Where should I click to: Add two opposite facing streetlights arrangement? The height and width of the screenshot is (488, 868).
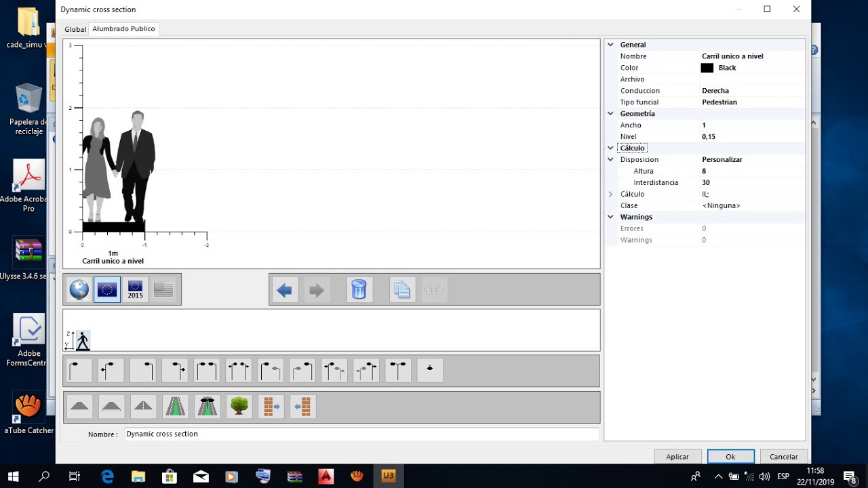(207, 371)
